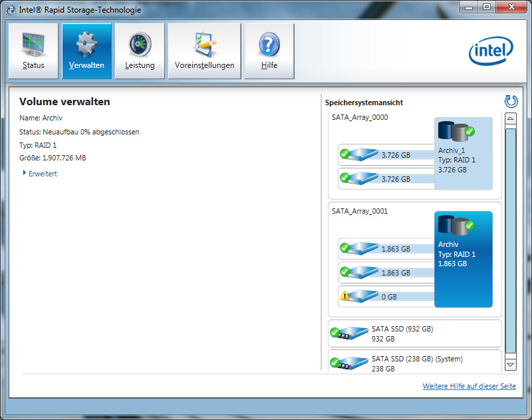Screen dimensions: 532x420
Task: Click second 1.863 GB disk in SATA_Array_0001
Action: coord(386,273)
